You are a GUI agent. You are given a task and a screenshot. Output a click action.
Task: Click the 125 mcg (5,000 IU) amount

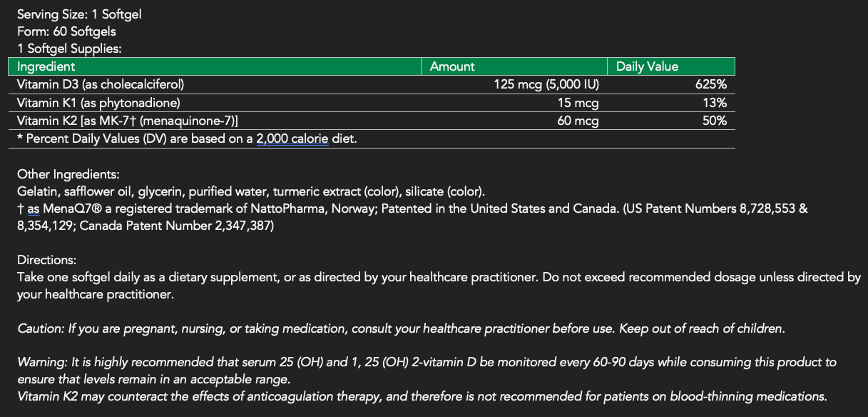click(x=546, y=84)
